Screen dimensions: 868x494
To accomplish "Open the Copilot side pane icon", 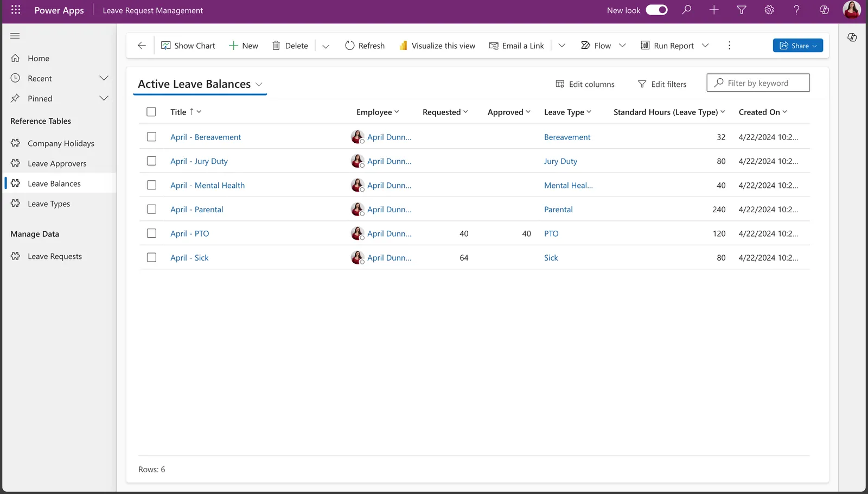I will tap(852, 37).
